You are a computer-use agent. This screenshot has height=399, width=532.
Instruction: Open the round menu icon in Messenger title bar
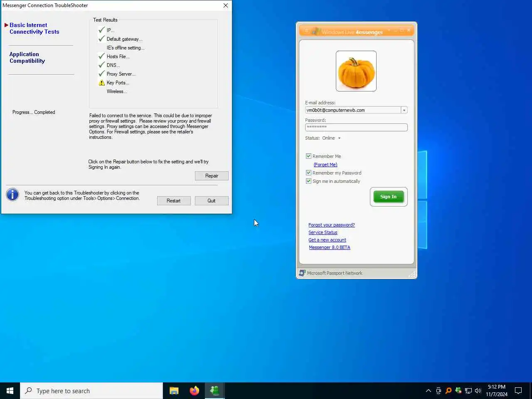(306, 31)
